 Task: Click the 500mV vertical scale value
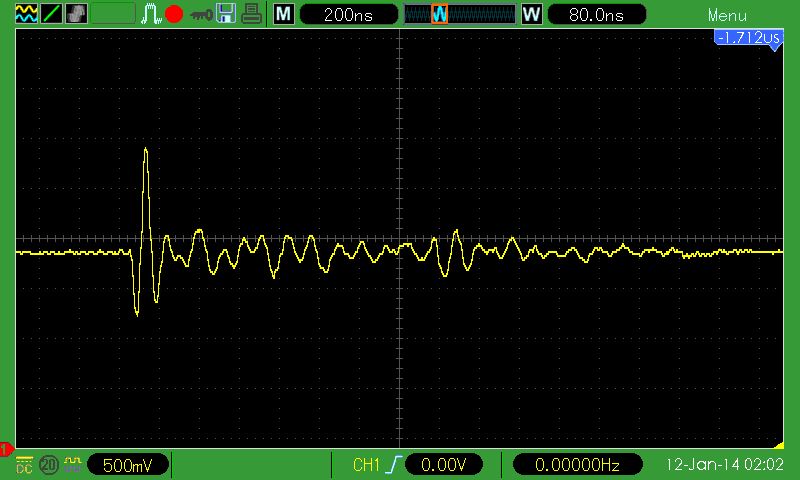[x=128, y=465]
